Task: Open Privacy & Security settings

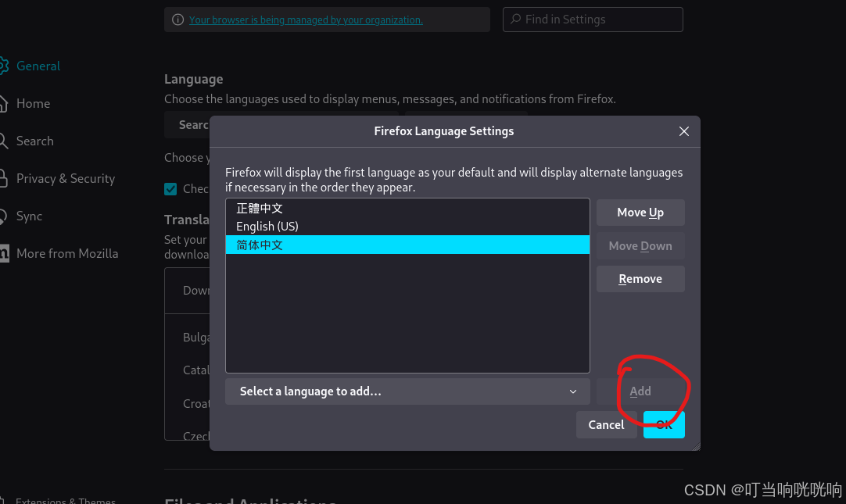Action: click(x=65, y=178)
